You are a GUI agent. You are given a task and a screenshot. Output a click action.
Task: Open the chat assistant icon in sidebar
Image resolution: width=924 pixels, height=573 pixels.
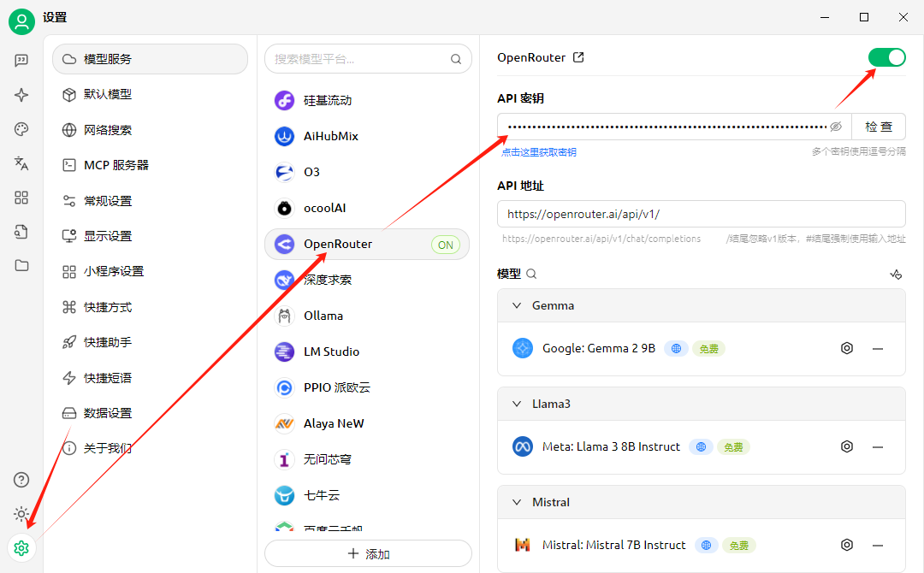[x=21, y=61]
